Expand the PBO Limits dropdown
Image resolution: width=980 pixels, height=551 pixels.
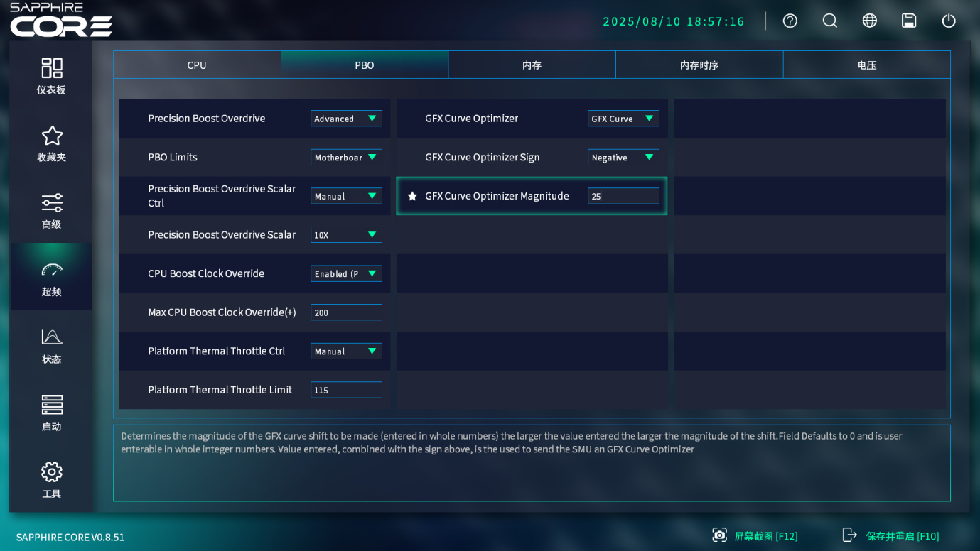346,158
